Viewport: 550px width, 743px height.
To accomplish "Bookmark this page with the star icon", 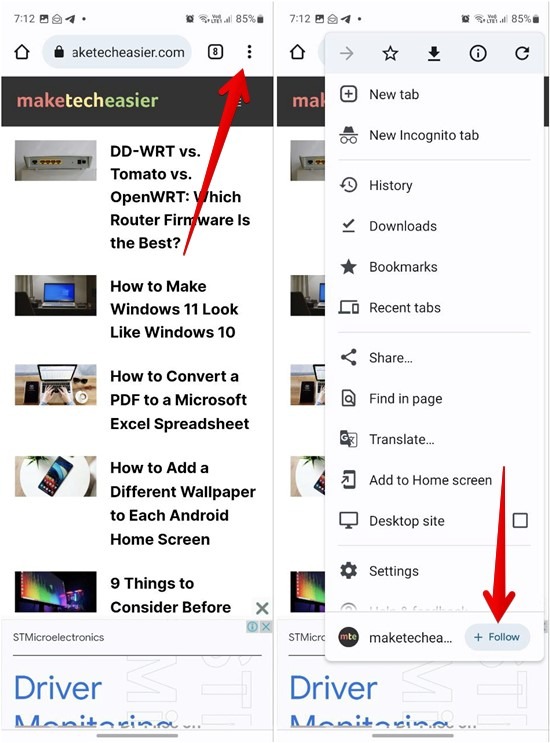I will click(x=390, y=53).
